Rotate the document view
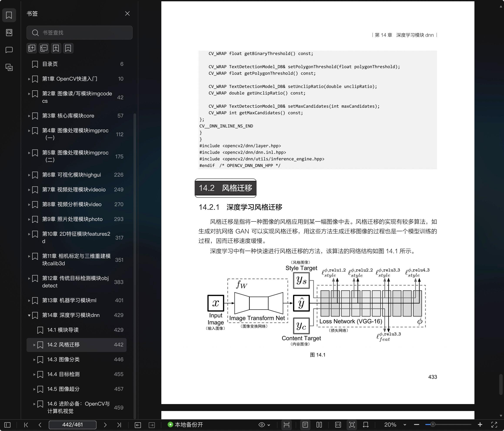Screen dimensions: 504x431 (365, 425)
